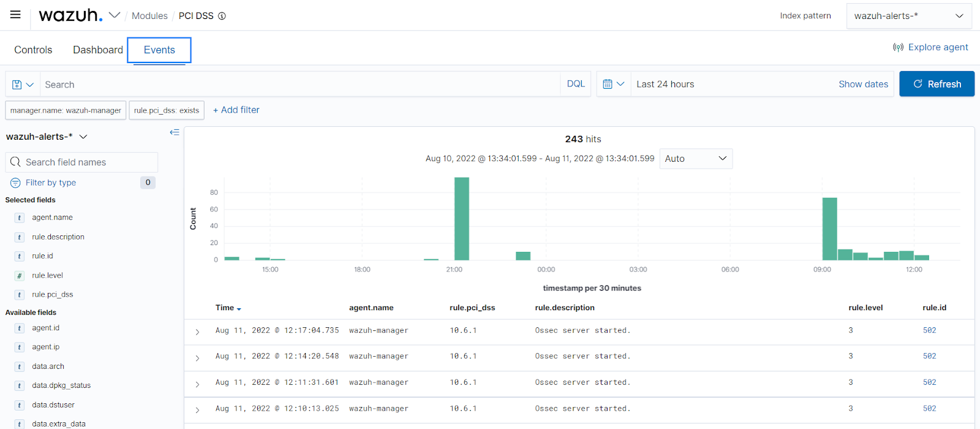Open the Auto interval dropdown
Image resolution: width=980 pixels, height=429 pixels.
tap(696, 159)
